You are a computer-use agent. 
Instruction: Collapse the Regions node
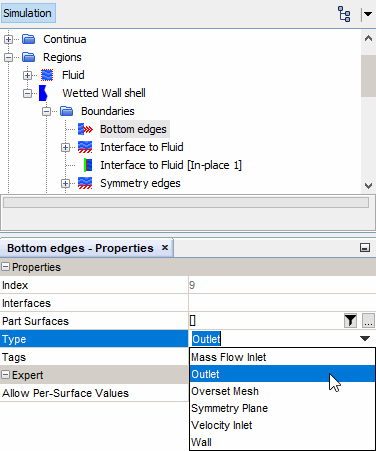(x=8, y=57)
